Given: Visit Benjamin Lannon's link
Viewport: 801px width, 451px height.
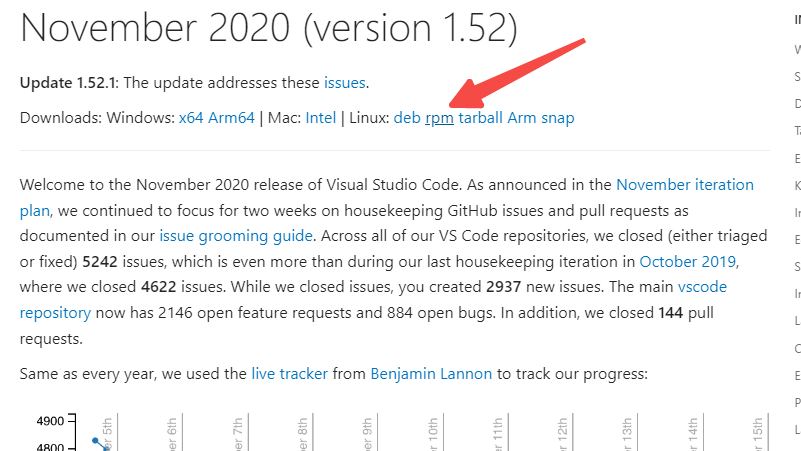Looking at the screenshot, I should pyautogui.click(x=431, y=374).
